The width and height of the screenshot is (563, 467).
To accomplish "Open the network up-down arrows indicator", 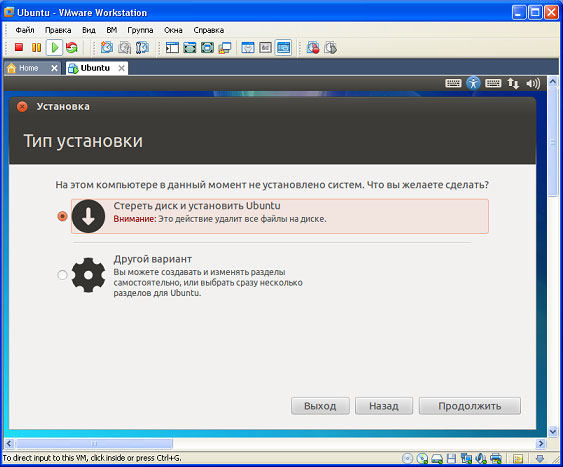I will (513, 84).
